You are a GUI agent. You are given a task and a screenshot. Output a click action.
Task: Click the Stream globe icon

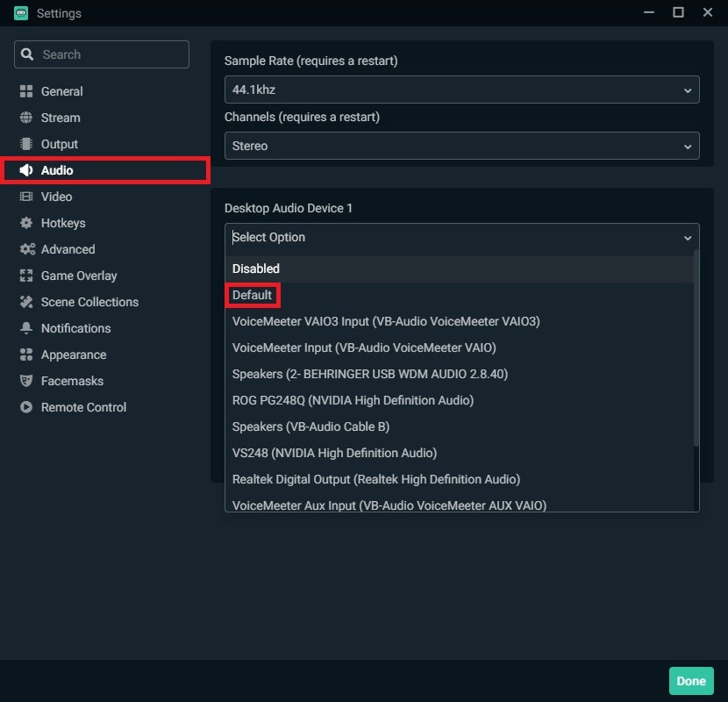(26, 118)
